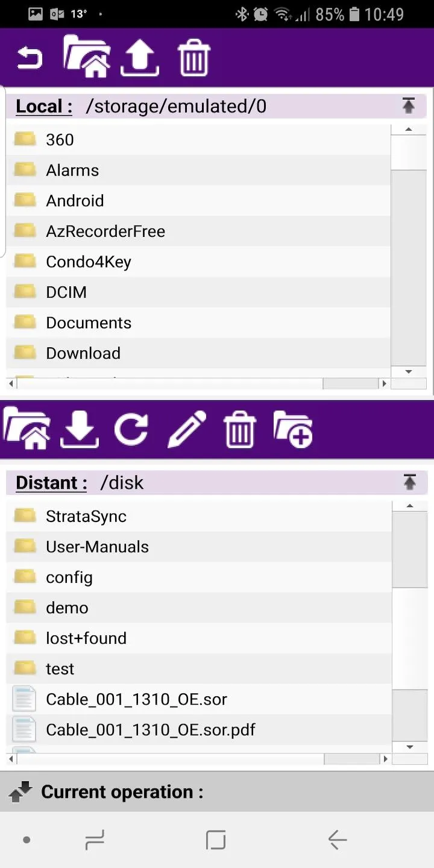
Task: Click local list scroll-down arrow
Action: [x=409, y=372]
